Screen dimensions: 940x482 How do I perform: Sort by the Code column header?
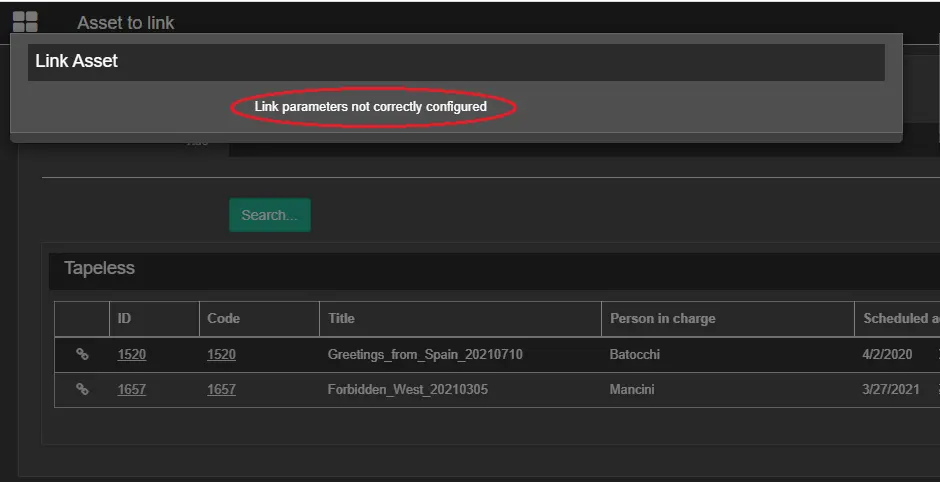(223, 319)
